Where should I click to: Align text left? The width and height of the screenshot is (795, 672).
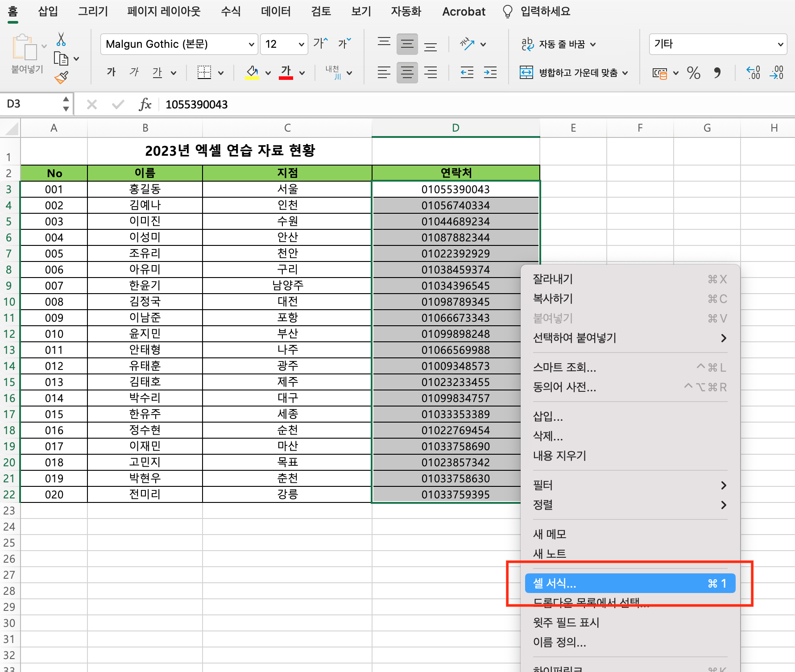tap(384, 72)
